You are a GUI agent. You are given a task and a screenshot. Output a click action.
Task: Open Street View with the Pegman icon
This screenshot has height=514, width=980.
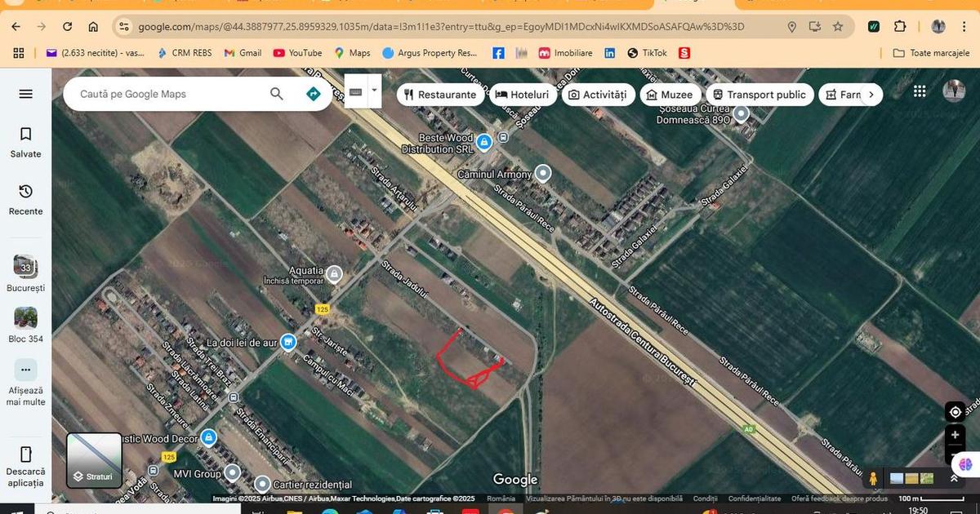873,476
